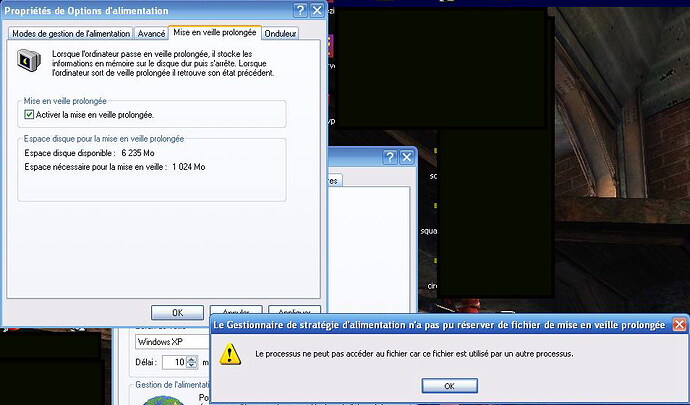Click the 'Mise en veille prolongée' tab

pyautogui.click(x=215, y=32)
